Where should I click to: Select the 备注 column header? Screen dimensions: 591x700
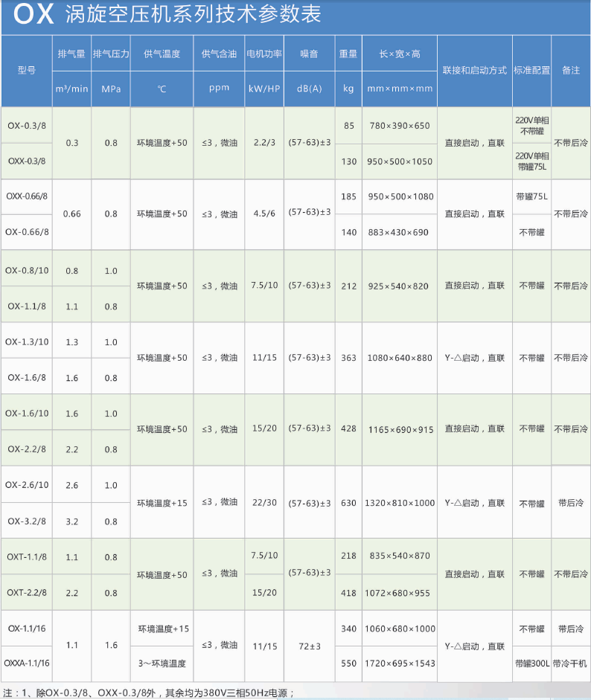(x=571, y=71)
